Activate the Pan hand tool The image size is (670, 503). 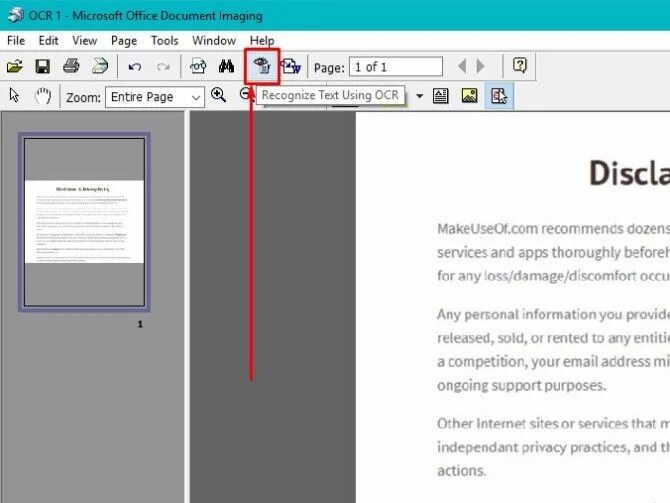pos(43,96)
